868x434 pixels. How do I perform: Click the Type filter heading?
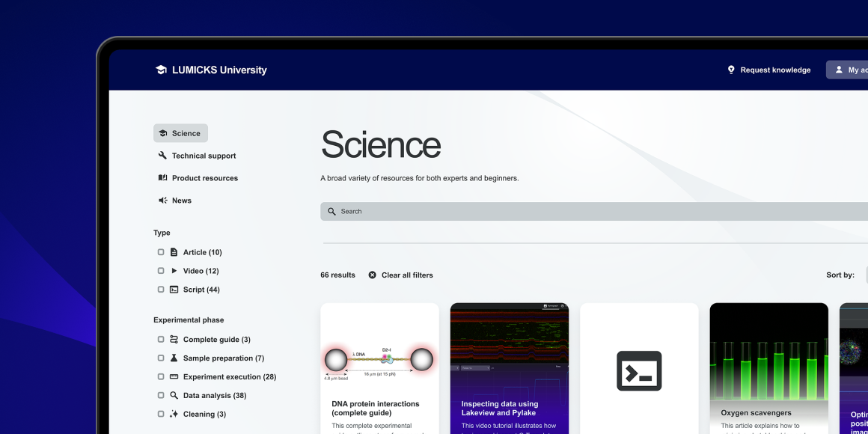point(162,233)
